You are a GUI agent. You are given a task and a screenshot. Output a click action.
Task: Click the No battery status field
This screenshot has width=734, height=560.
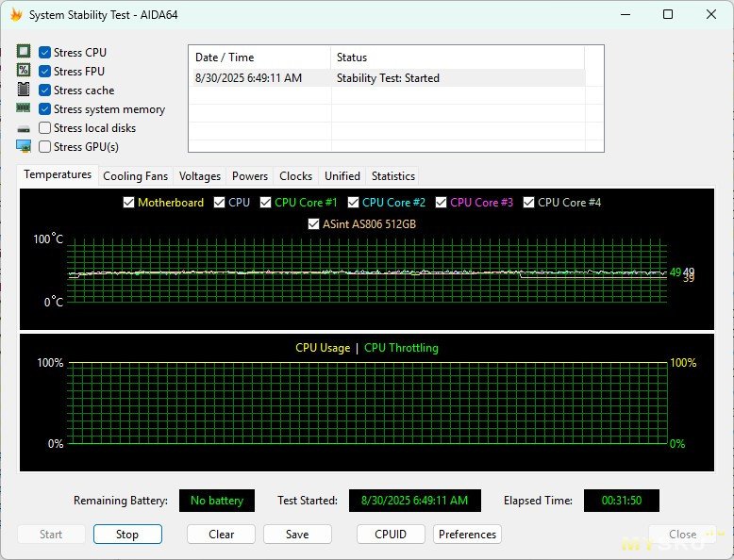(217, 501)
